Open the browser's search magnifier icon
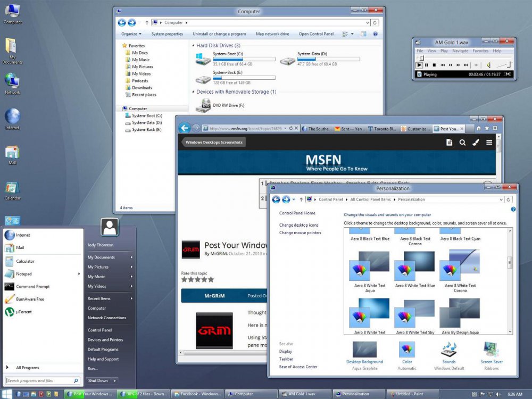The height and width of the screenshot is (399, 532). [x=463, y=143]
